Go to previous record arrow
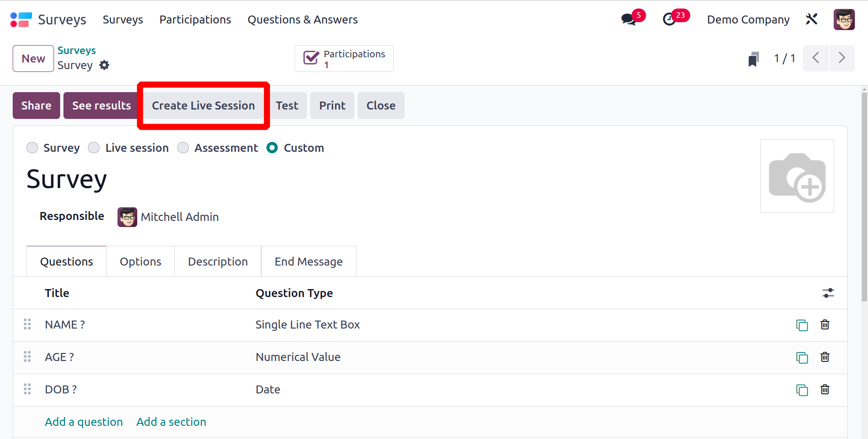The image size is (868, 439). pyautogui.click(x=815, y=58)
